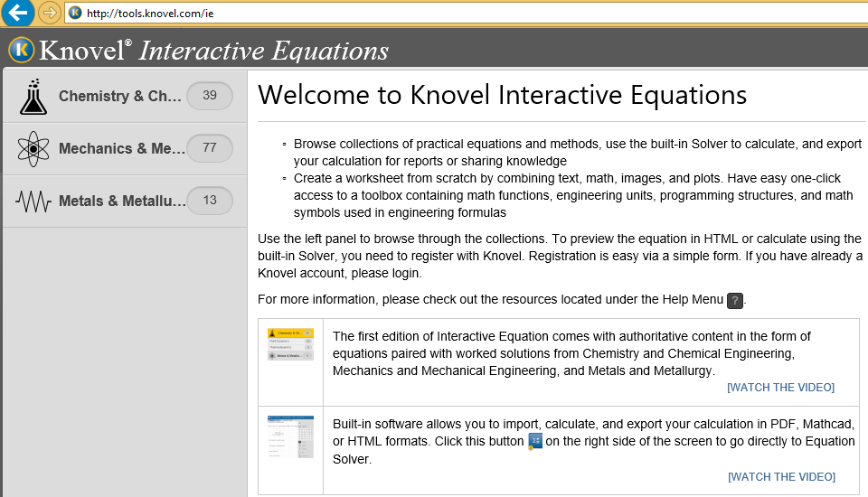The width and height of the screenshot is (868, 497).
Task: Watch the video about built-in software
Action: coord(781,476)
